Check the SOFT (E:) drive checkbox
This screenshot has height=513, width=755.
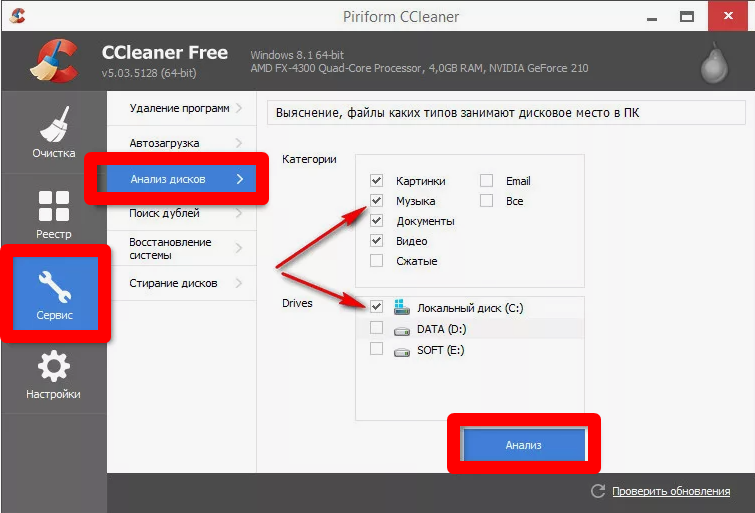377,348
